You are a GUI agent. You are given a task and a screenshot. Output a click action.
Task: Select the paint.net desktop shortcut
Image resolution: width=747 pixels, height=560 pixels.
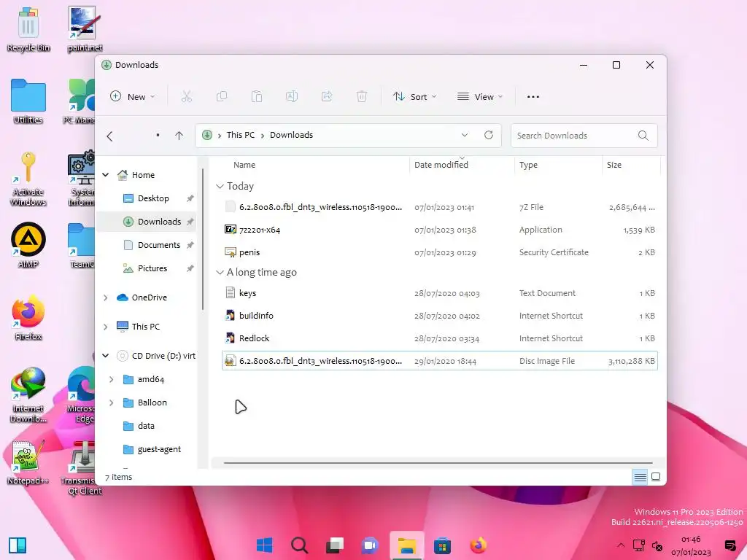pyautogui.click(x=85, y=28)
